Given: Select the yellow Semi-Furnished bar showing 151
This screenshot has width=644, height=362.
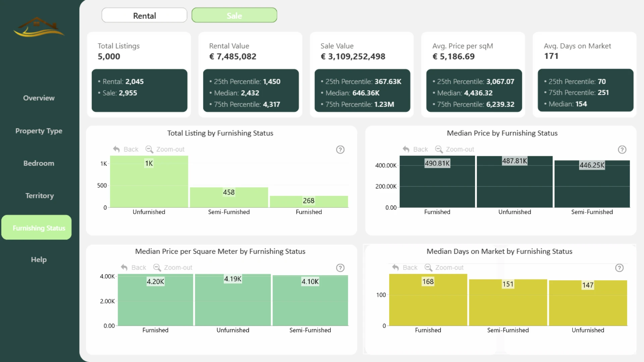Looking at the screenshot, I should pos(508,303).
